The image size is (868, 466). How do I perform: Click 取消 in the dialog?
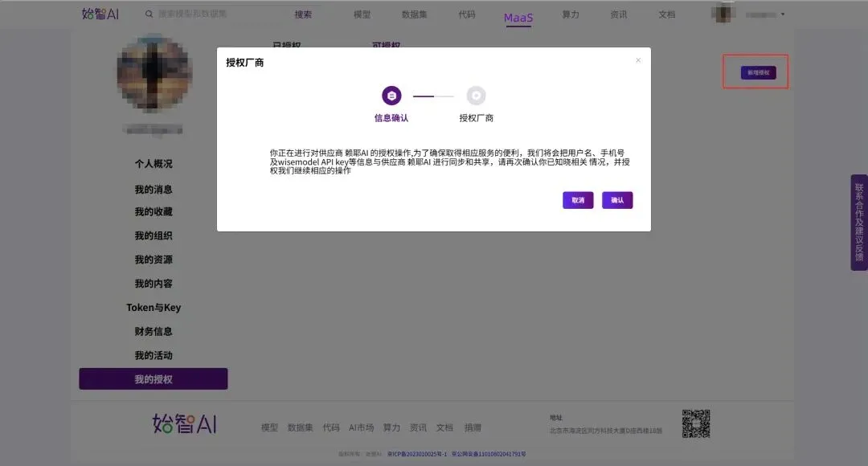click(578, 200)
